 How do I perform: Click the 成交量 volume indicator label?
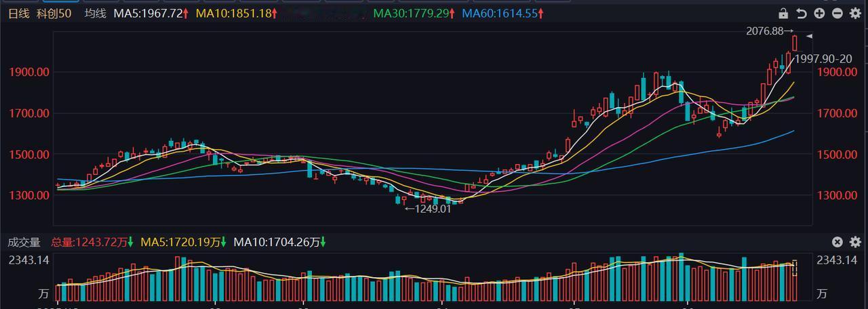pyautogui.click(x=24, y=242)
